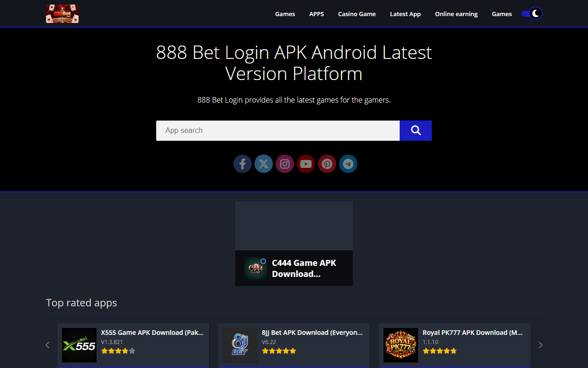Open the Online earning menu item
The width and height of the screenshot is (588, 368).
tap(456, 14)
